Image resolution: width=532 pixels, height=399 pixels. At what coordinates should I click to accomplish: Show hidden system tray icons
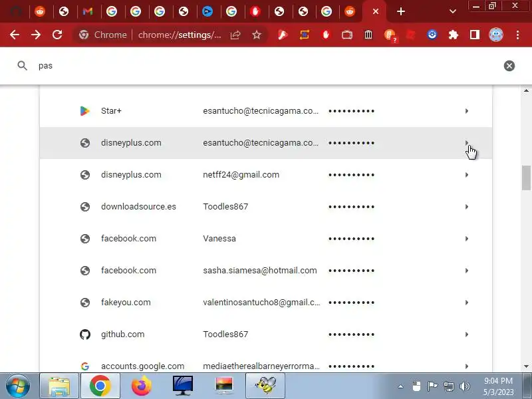401,386
